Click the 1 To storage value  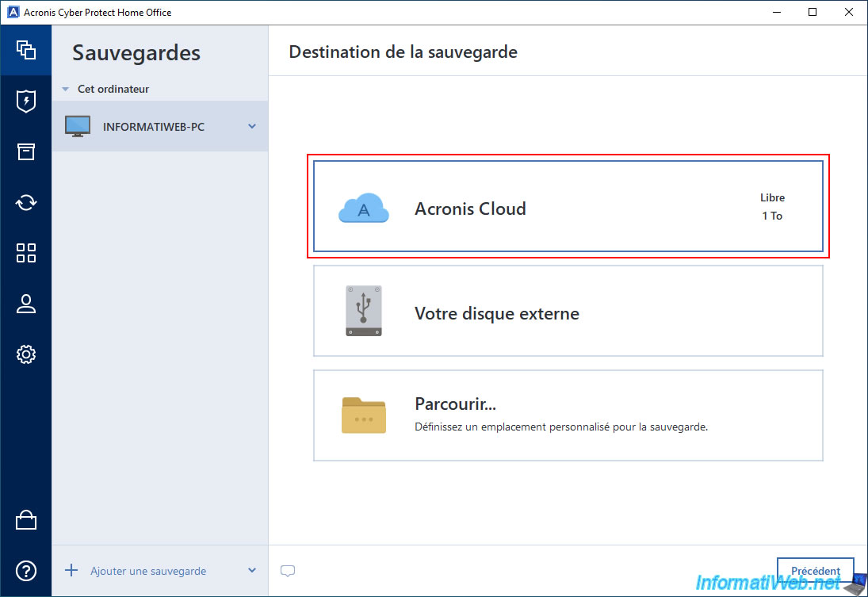[772, 216]
